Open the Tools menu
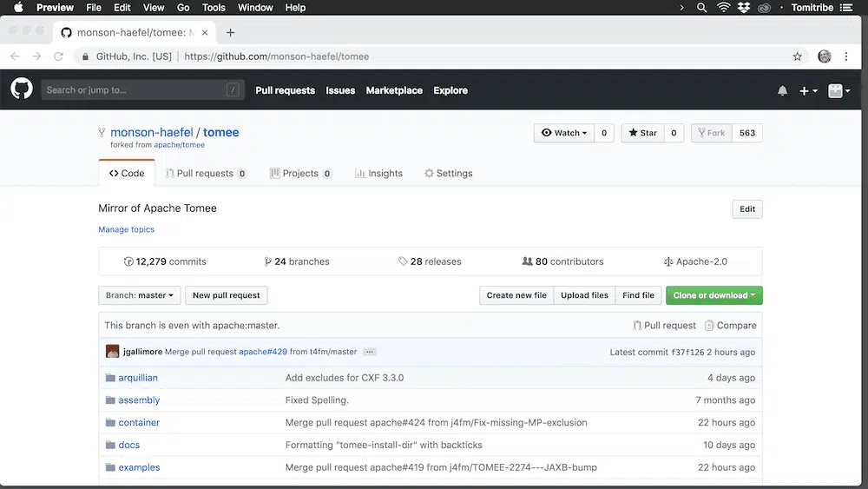The image size is (868, 489). pos(214,8)
